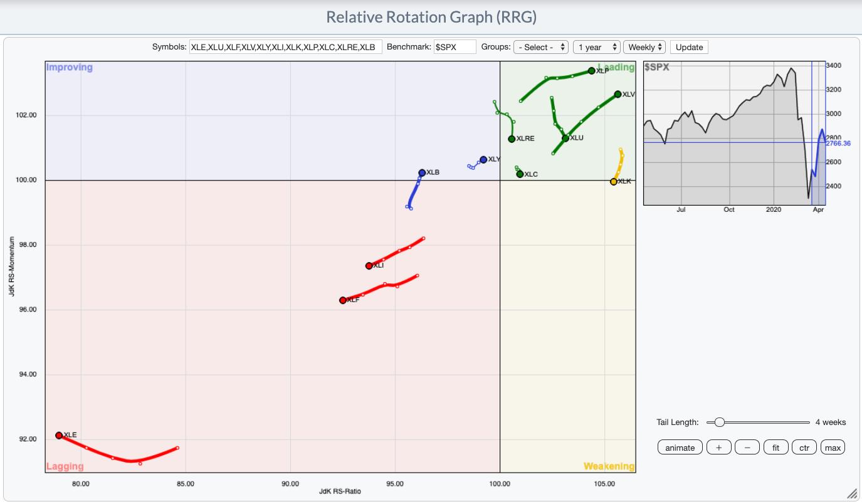Click the XLY blue data point
Image resolution: width=862 pixels, height=504 pixels.
(x=483, y=159)
